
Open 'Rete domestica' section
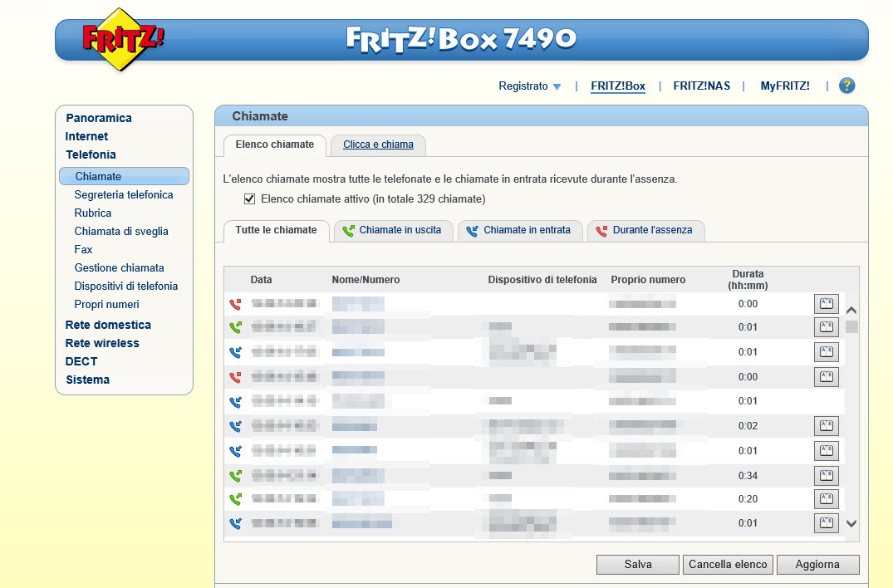click(108, 325)
